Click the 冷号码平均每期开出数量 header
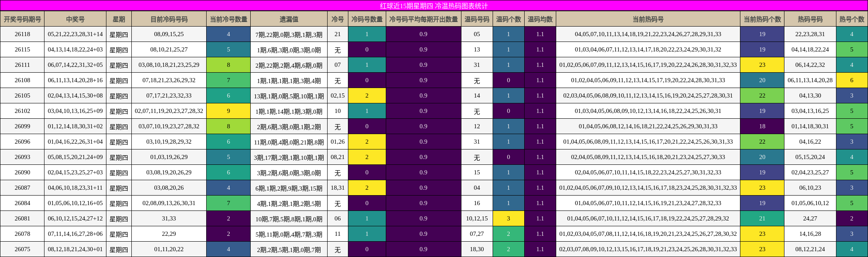Image resolution: width=868 pixels, height=257 pixels. [x=424, y=19]
